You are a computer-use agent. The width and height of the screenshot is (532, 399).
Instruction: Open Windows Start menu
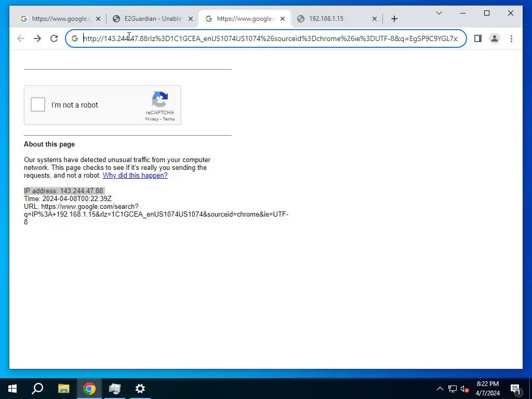(12, 389)
